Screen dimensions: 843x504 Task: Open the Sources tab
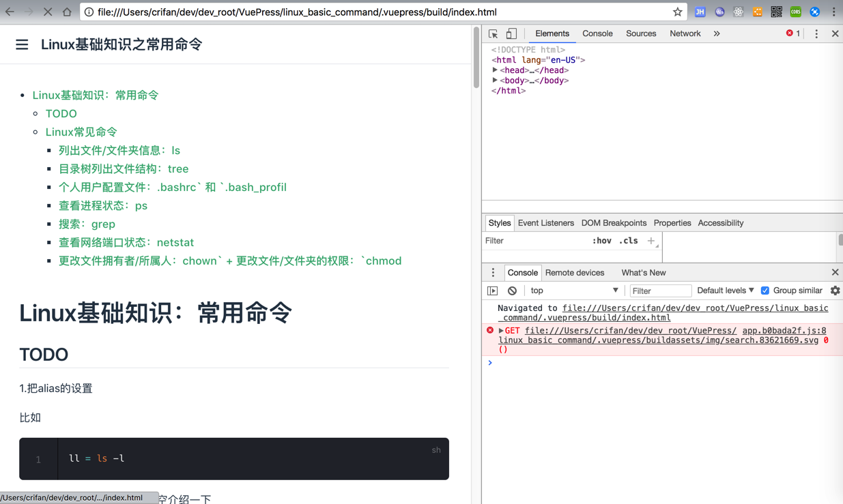pos(641,33)
